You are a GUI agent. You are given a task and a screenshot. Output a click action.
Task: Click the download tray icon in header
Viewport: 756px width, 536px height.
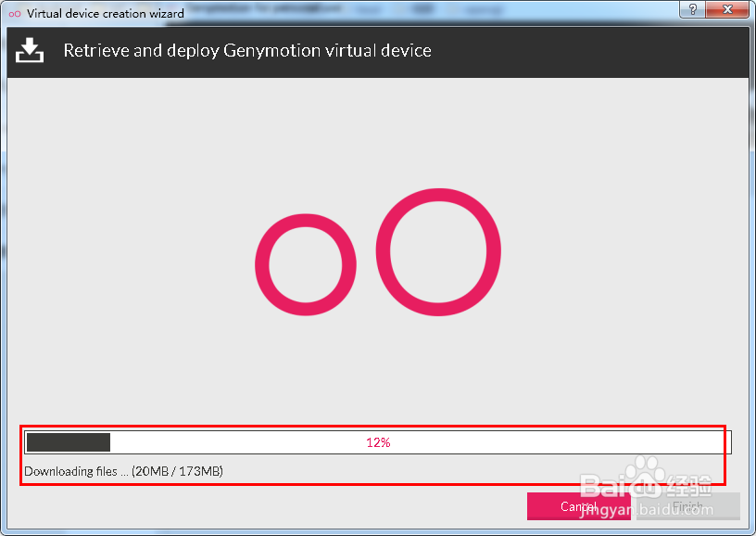coord(30,51)
